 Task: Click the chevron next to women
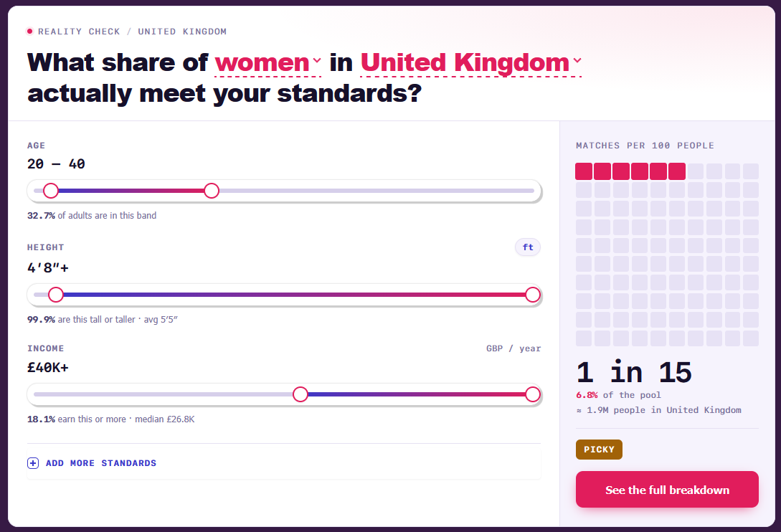point(317,60)
